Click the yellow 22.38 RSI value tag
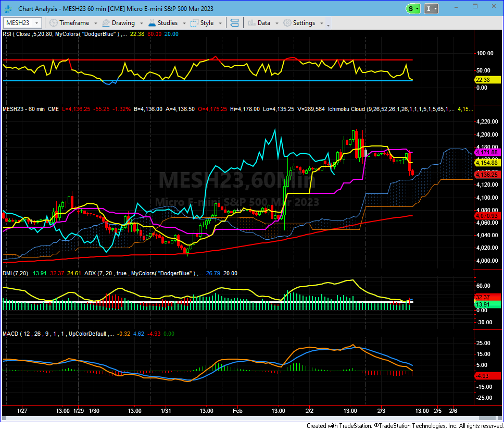Viewport: 504px width, 429px height. pos(488,80)
